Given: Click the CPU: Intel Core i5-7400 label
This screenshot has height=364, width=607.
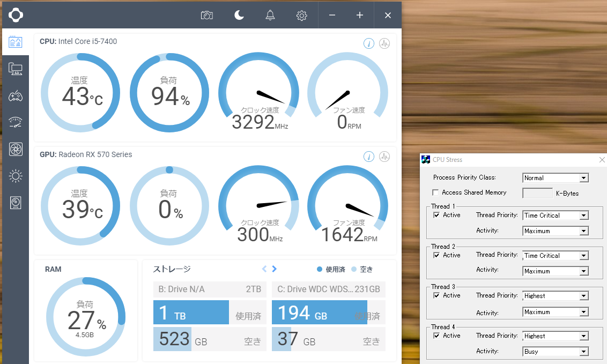Looking at the screenshot, I should tap(78, 41).
